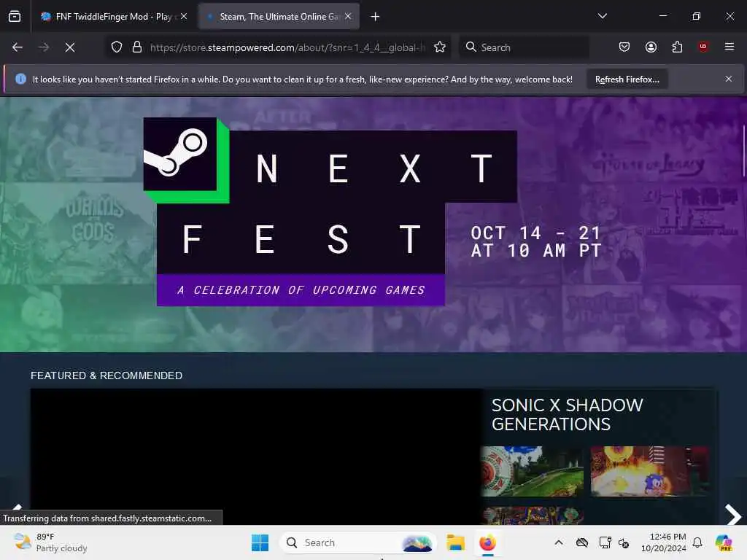
Task: Click the Firefox search box
Action: pos(524,47)
